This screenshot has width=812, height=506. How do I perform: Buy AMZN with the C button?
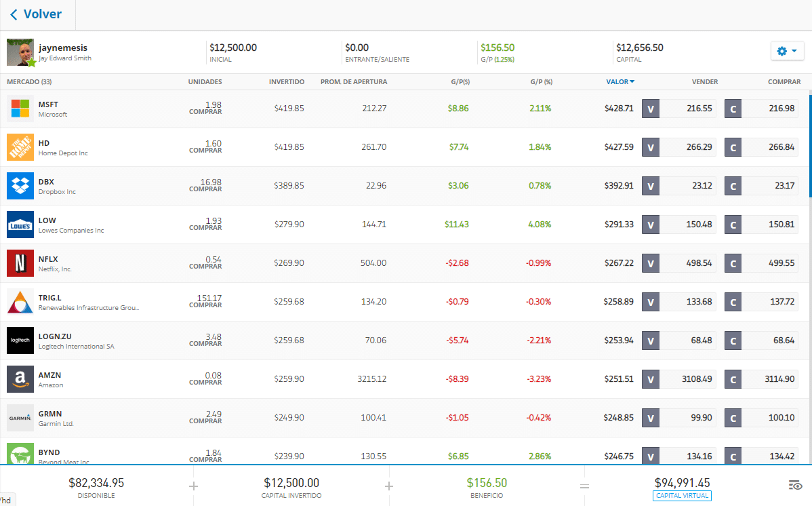coord(733,380)
